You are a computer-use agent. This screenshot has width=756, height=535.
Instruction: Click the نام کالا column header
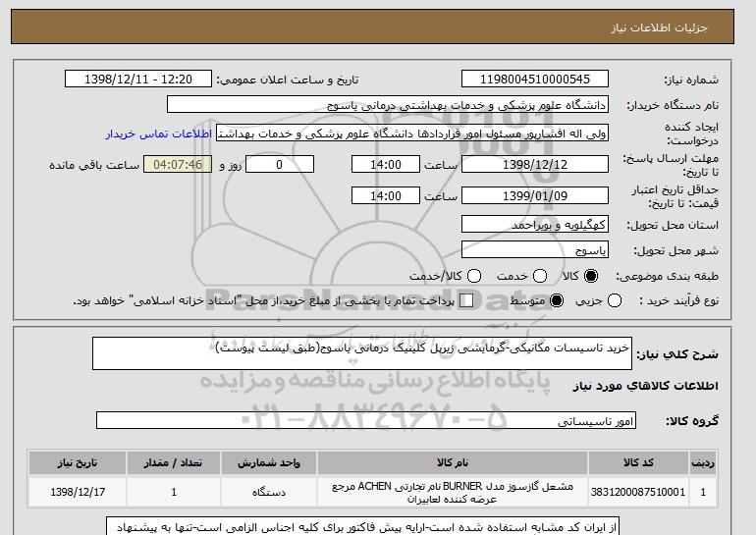click(453, 462)
